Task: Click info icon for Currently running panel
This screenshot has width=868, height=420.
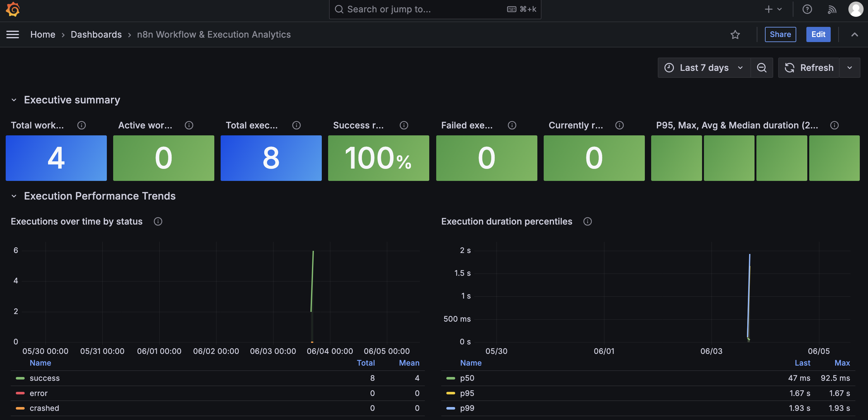Action: [620, 125]
